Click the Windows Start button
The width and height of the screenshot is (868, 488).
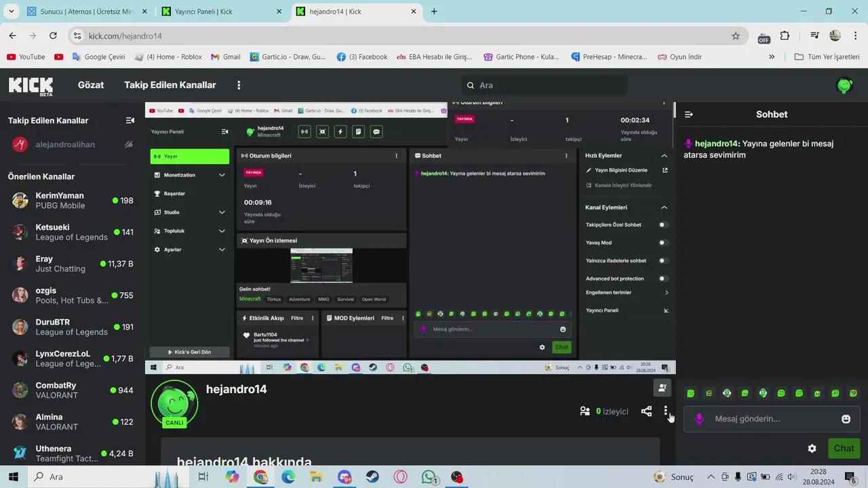(13, 477)
